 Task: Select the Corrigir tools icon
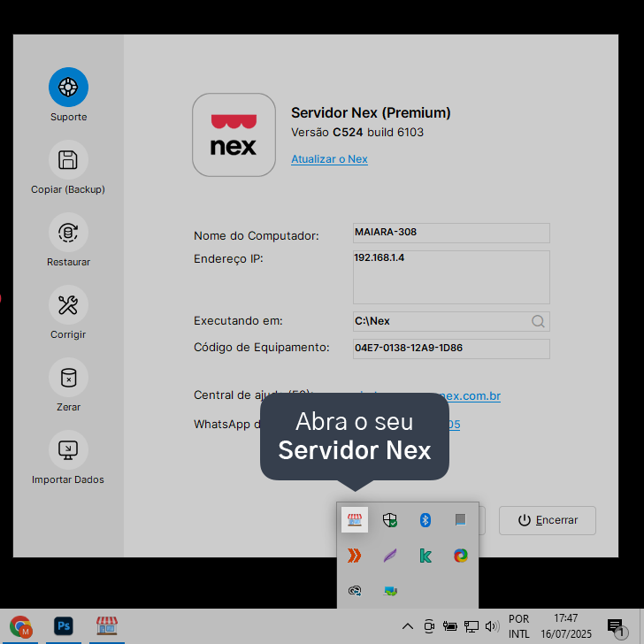pos(68,304)
